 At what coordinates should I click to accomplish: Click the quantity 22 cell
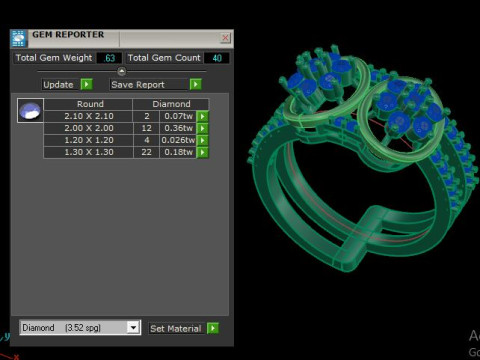147,152
